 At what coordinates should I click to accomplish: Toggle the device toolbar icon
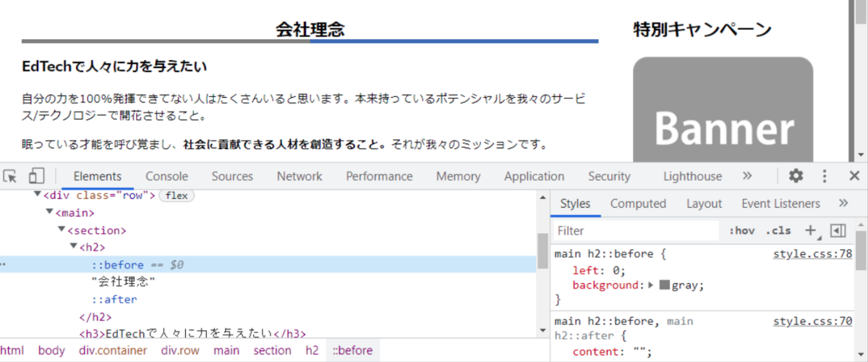click(x=37, y=176)
